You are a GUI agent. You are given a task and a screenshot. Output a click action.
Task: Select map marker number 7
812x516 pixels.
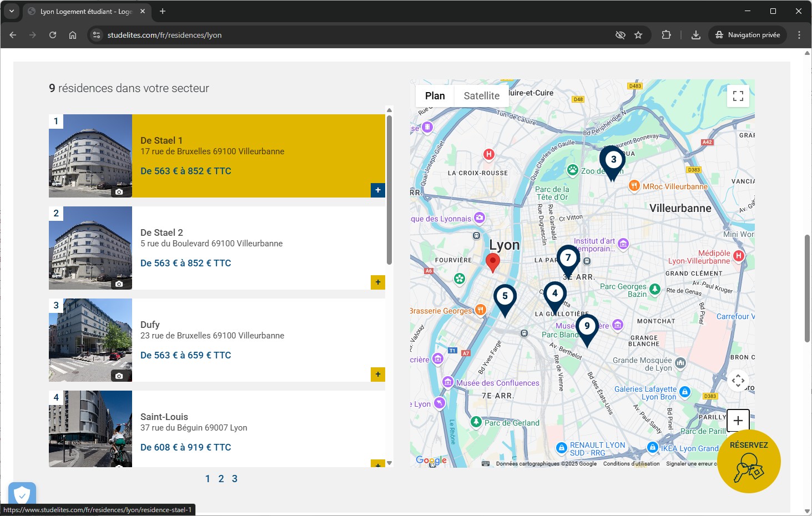[568, 259]
